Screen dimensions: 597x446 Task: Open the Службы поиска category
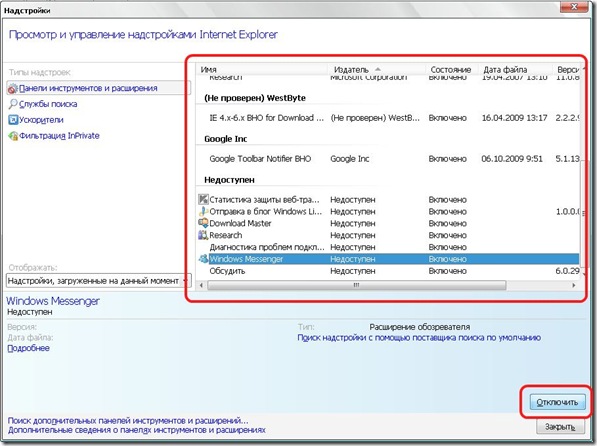pos(48,104)
